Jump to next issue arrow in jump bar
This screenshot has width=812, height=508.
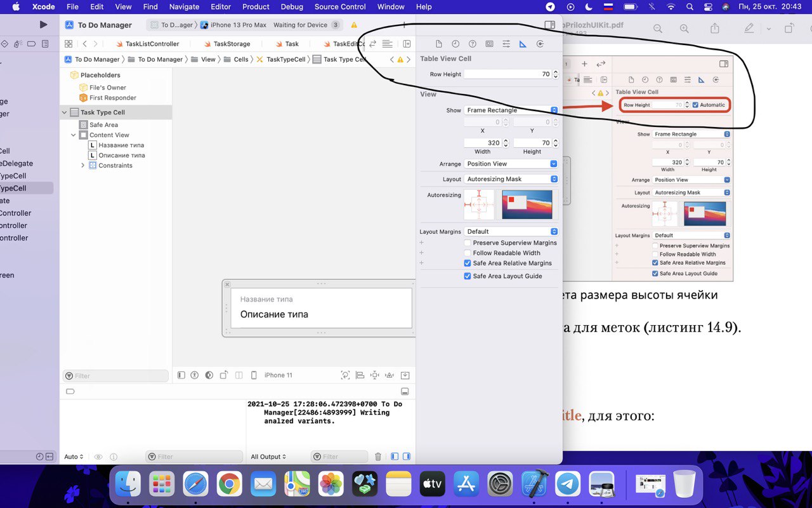point(409,59)
